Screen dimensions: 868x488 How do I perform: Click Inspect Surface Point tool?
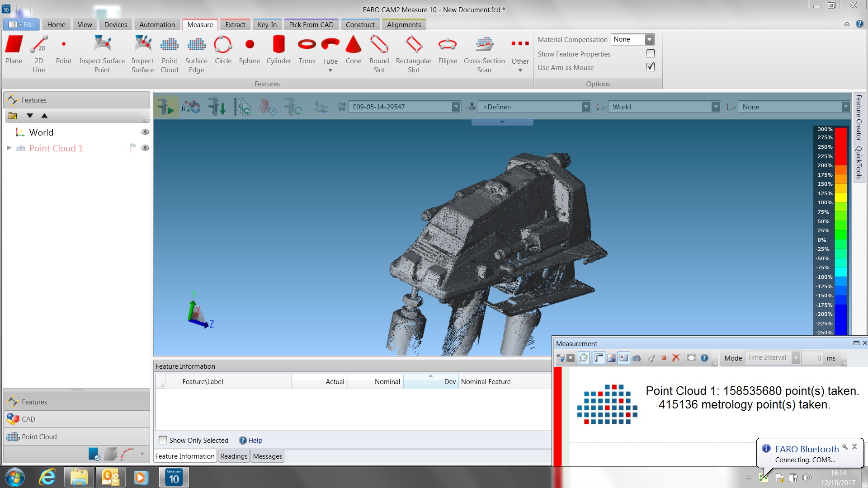point(102,54)
